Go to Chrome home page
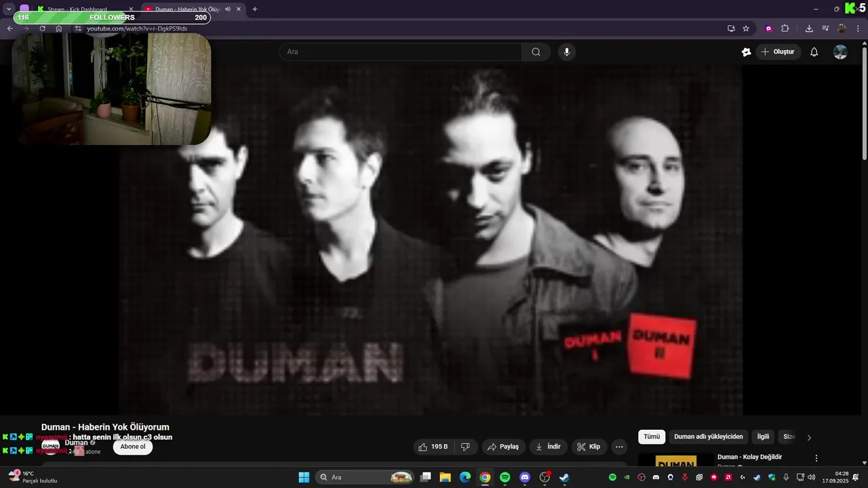The width and height of the screenshot is (868, 488). coord(59,28)
